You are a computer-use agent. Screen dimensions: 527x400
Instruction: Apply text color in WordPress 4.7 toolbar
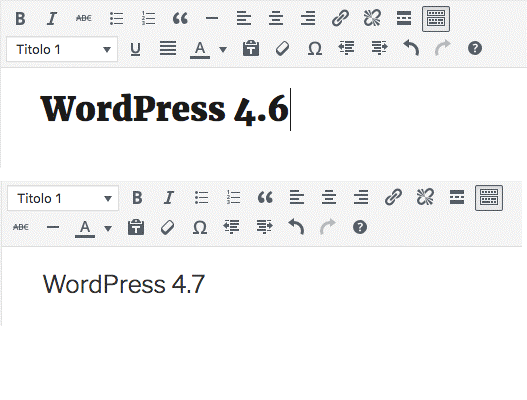[x=85, y=229]
